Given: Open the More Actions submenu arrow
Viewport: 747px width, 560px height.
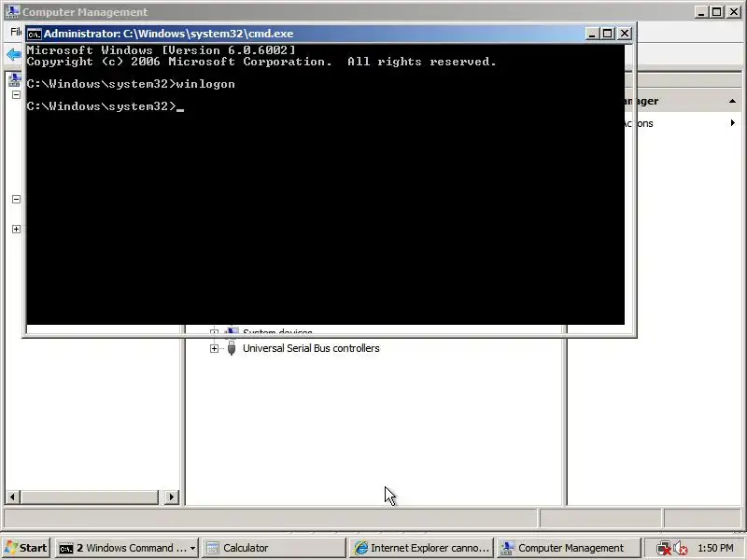Looking at the screenshot, I should [x=733, y=123].
